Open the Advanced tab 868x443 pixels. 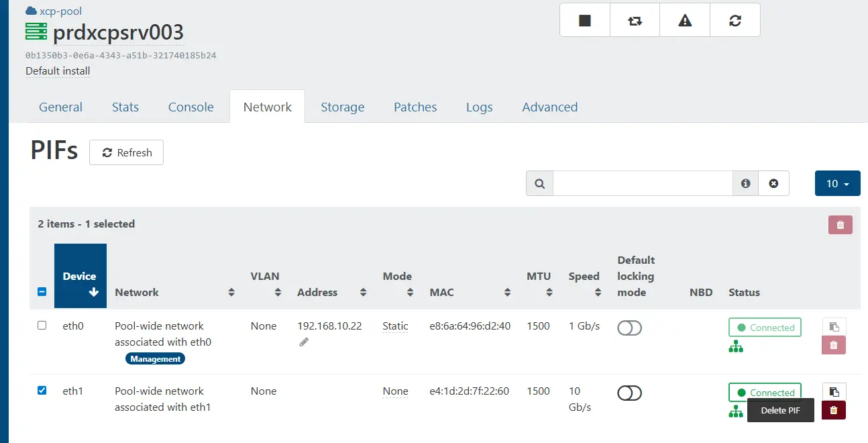coord(549,107)
